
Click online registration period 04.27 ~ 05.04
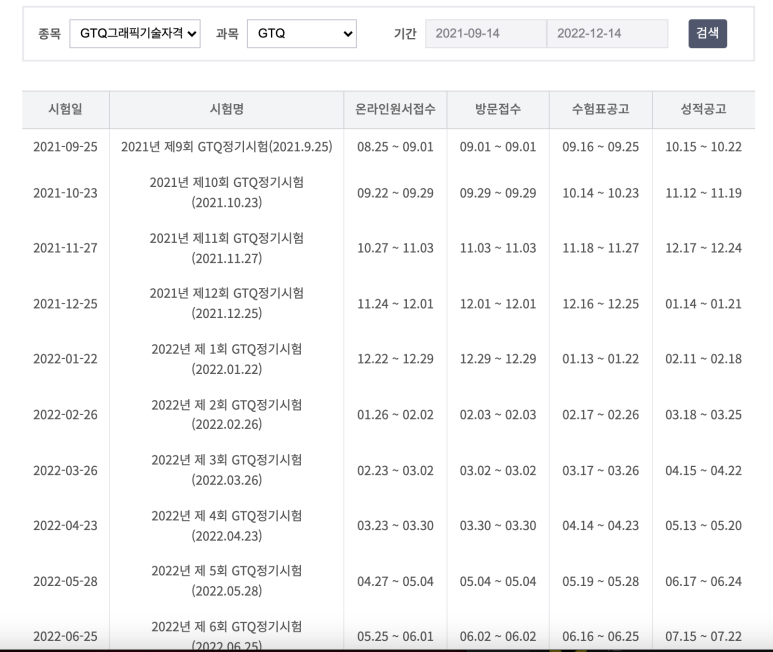[x=395, y=582]
